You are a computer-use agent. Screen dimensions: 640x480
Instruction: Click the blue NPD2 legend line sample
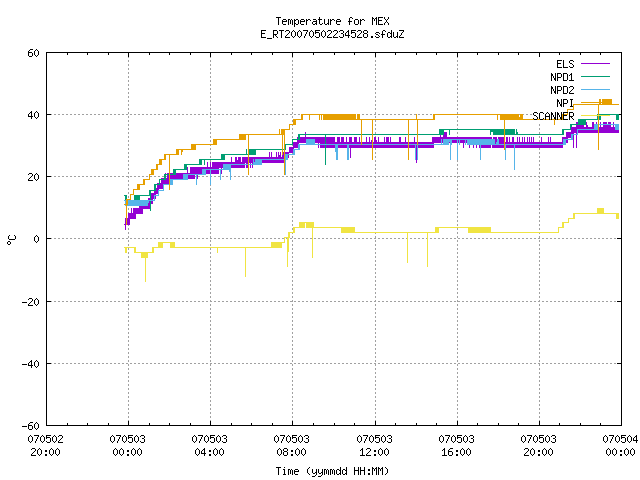pyautogui.click(x=595, y=90)
